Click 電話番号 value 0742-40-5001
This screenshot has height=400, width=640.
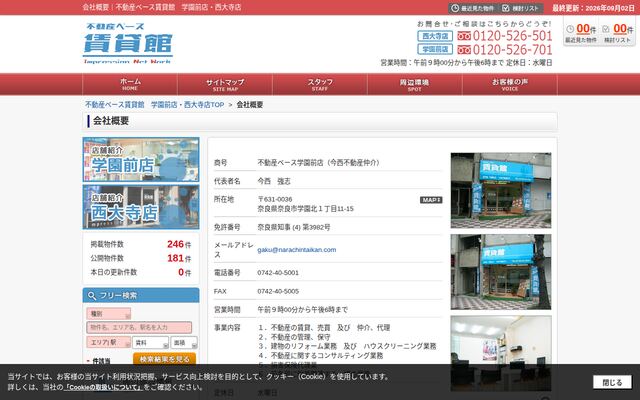click(278, 273)
